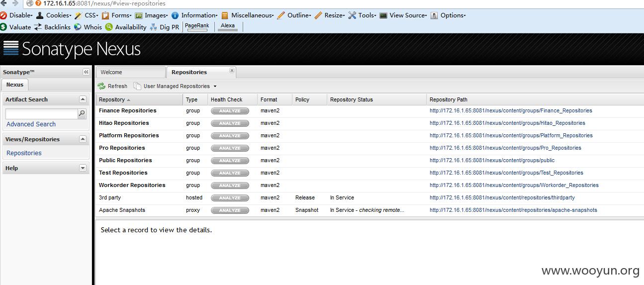Click the Information icon in developer toolbar

(x=175, y=15)
